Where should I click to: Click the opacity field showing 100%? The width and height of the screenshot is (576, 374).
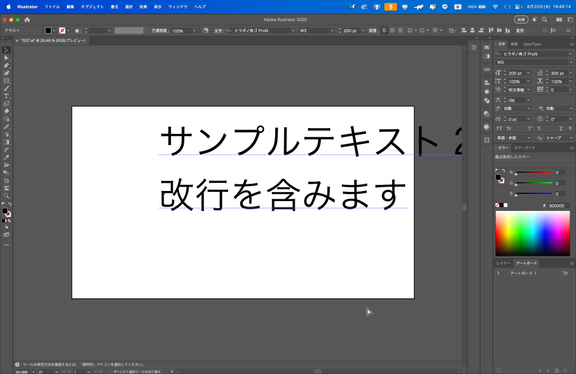[x=181, y=30]
